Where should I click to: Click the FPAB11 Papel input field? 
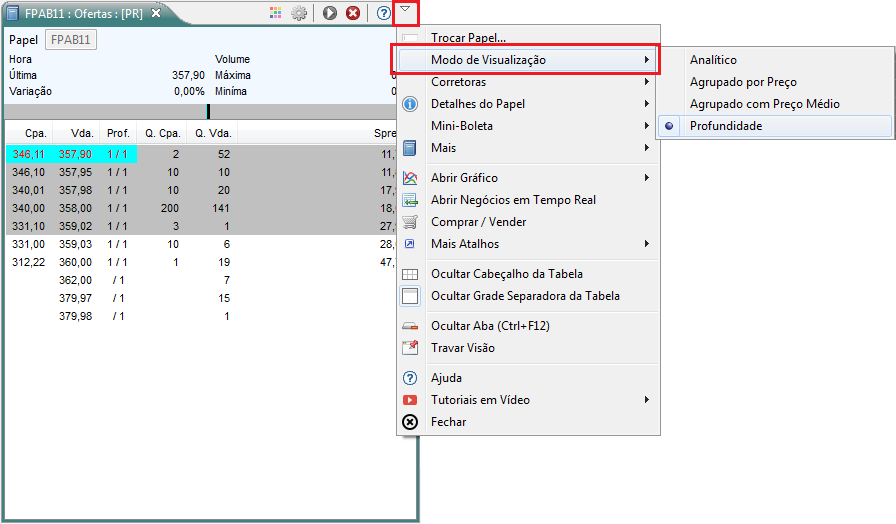click(x=71, y=39)
